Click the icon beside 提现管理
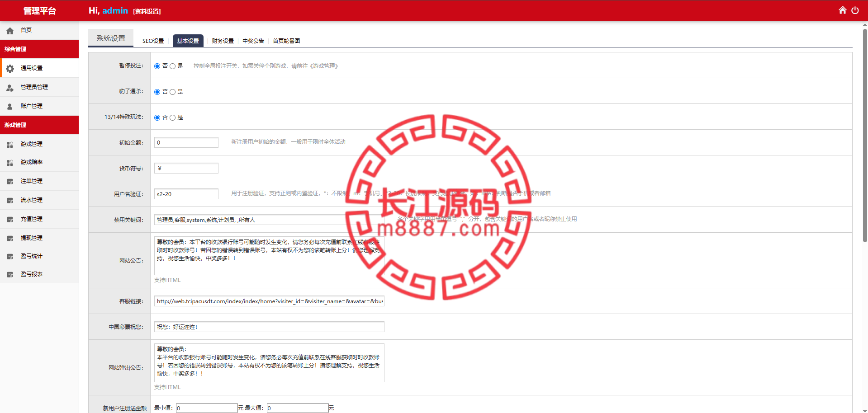The height and width of the screenshot is (413, 868). pyautogui.click(x=10, y=239)
